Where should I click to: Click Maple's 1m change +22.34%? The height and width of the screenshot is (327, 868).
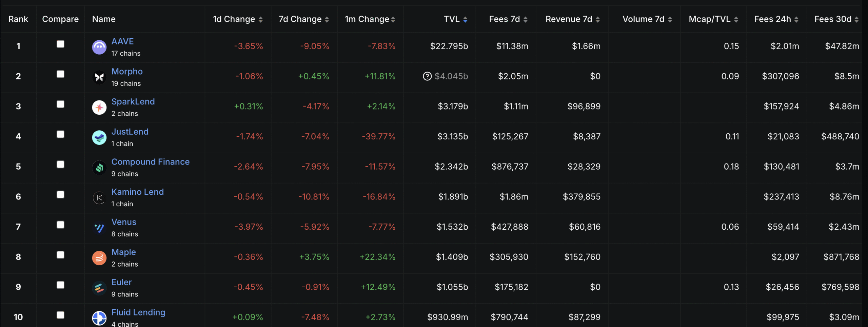pos(377,257)
